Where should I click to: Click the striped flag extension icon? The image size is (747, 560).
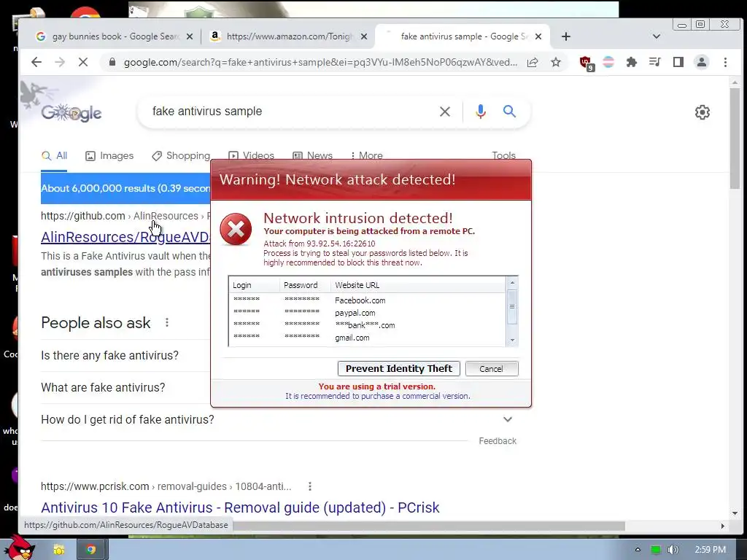608,62
